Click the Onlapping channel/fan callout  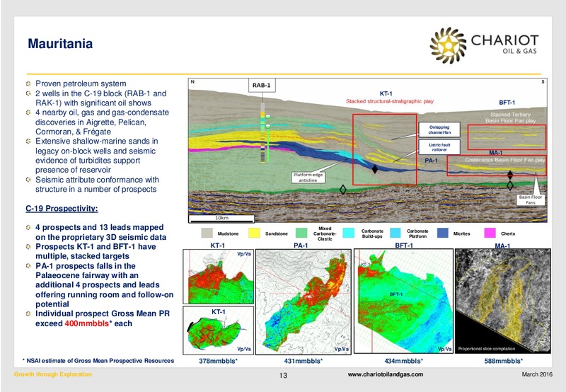439,130
